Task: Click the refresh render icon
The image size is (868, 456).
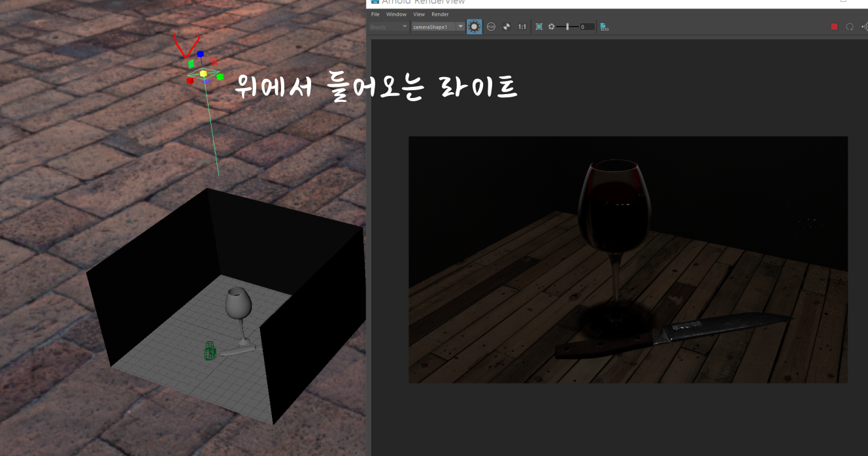Action: [850, 27]
